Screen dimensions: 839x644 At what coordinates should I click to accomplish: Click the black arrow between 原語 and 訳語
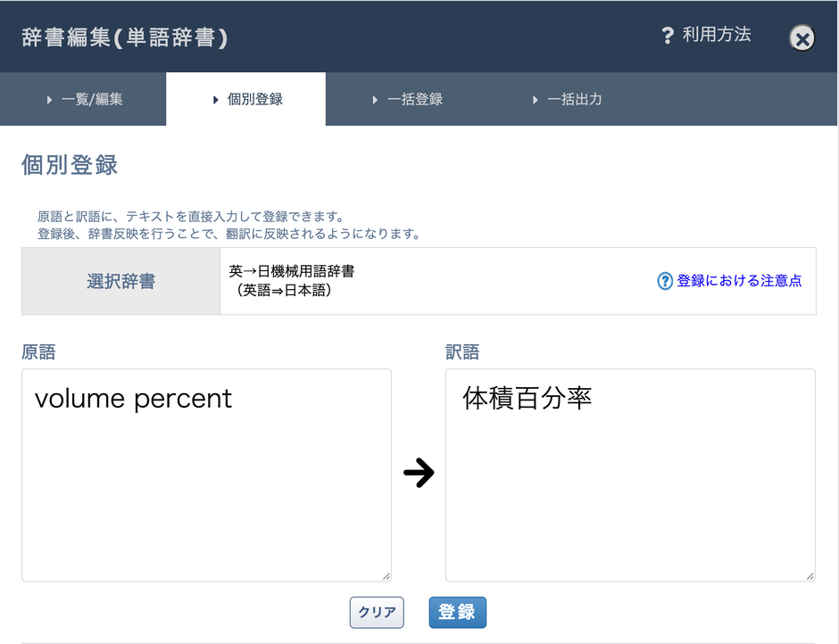coord(419,473)
